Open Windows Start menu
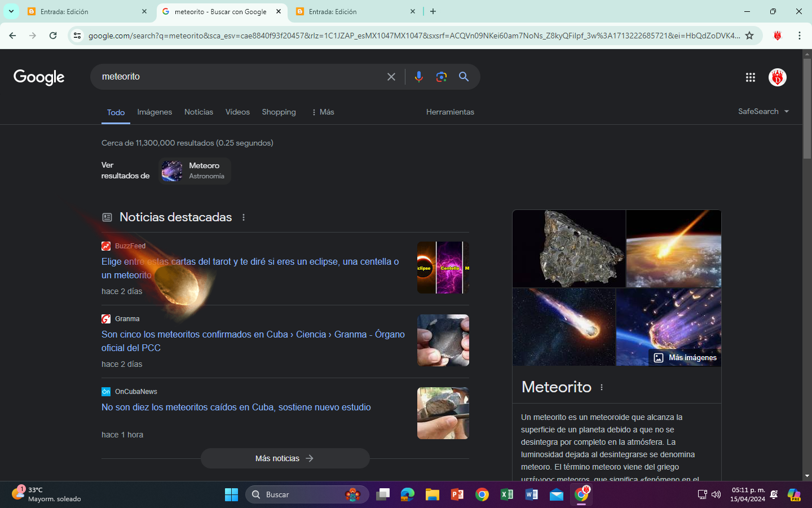The width and height of the screenshot is (812, 508). click(231, 494)
